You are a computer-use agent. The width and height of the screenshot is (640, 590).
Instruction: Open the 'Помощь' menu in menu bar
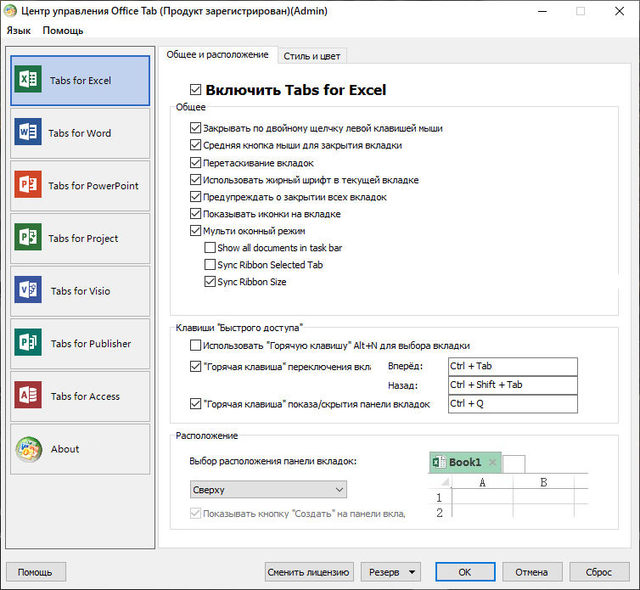63,31
